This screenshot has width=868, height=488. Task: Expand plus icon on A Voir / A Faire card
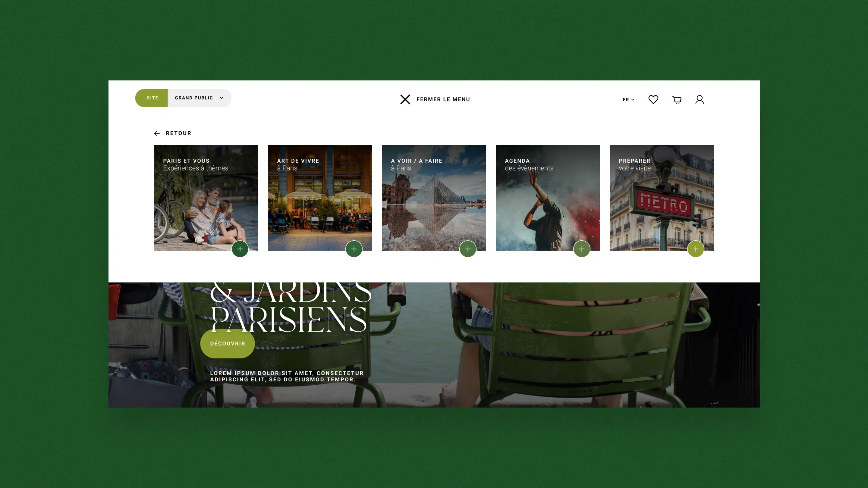468,249
